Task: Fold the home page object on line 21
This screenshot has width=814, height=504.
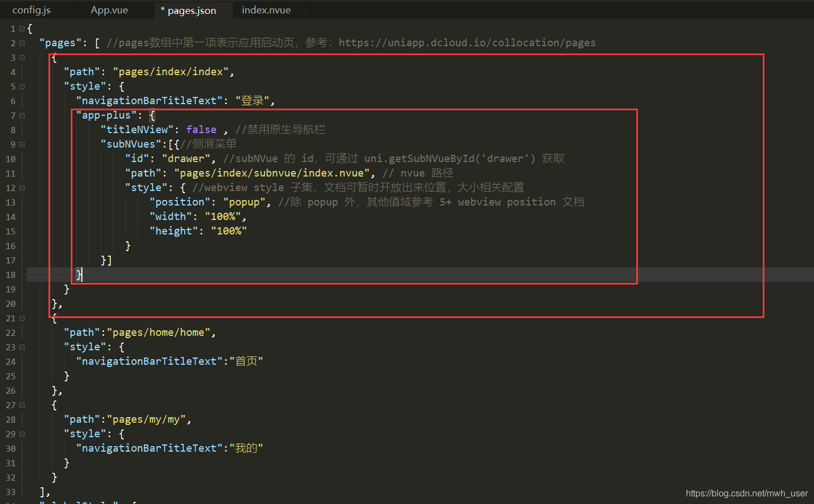Action: pos(22,318)
